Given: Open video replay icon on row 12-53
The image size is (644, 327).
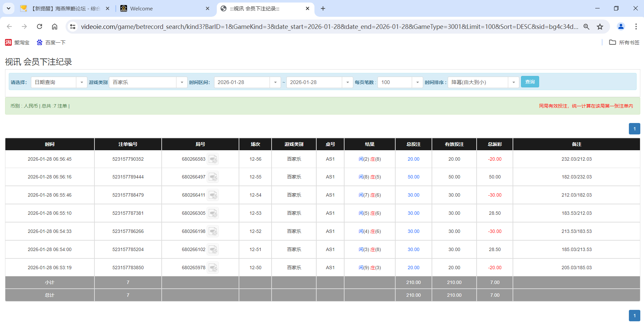Looking at the screenshot, I should 213,213.
